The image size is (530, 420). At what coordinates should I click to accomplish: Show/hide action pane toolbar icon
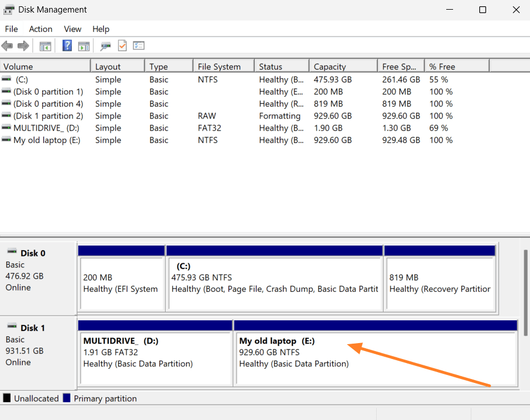(84, 46)
